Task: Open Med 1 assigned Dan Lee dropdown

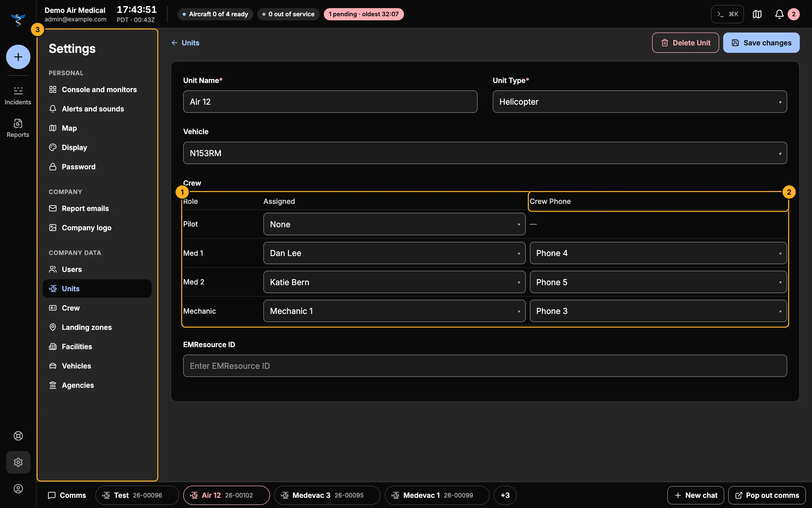Action: tap(394, 253)
